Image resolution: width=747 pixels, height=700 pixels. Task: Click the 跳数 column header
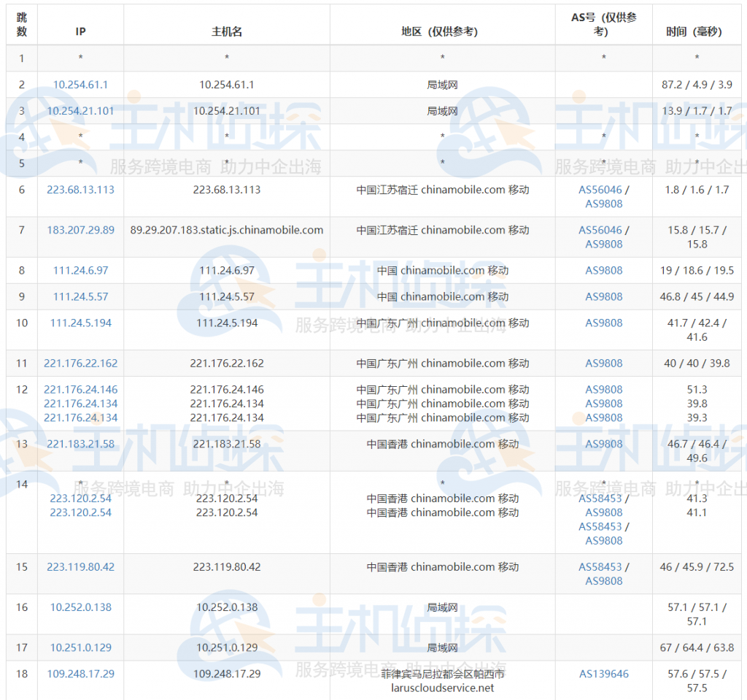point(22,25)
